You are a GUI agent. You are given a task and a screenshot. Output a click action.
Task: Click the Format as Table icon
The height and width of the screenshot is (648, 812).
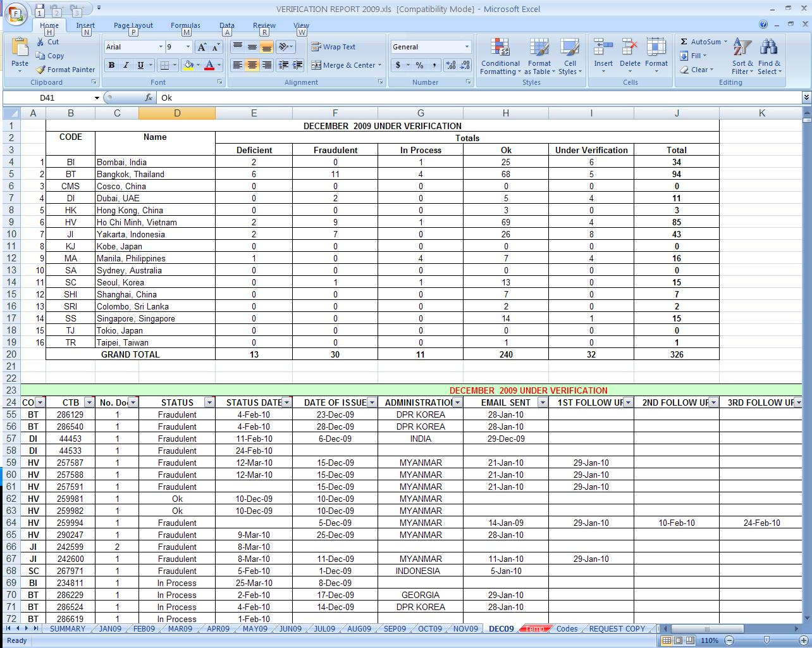pos(539,48)
